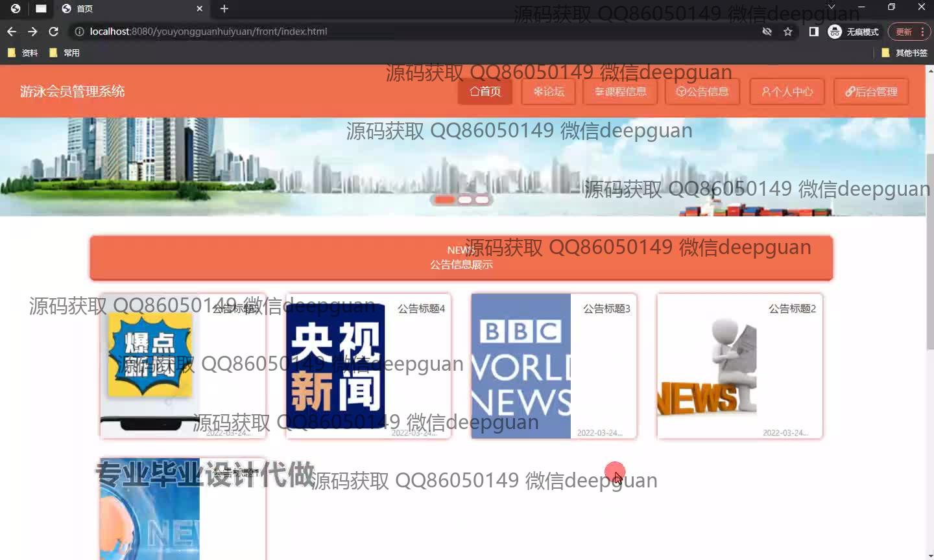Bookmark this page with the star icon
The image size is (934, 560).
coord(788,31)
